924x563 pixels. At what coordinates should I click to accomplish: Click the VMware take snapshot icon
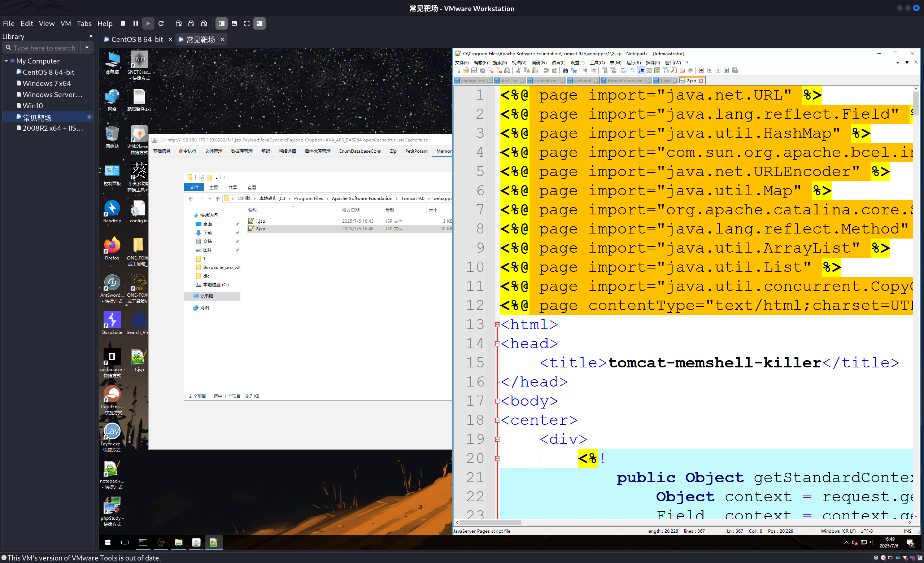pos(179,23)
